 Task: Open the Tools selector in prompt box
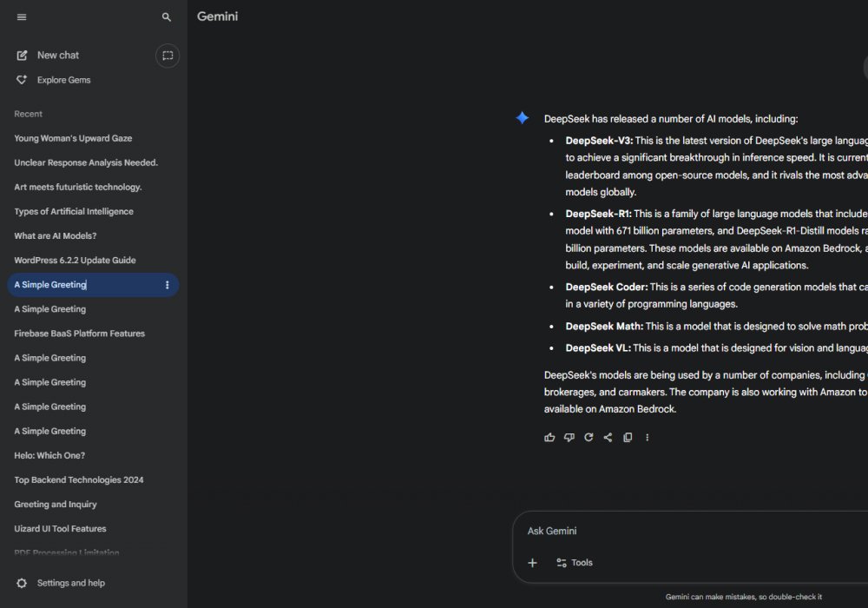(575, 563)
